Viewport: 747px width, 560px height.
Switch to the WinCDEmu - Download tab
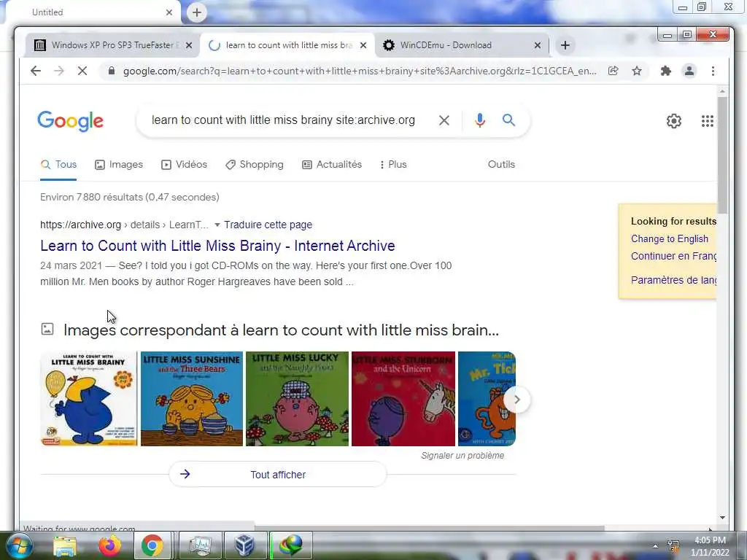461,45
